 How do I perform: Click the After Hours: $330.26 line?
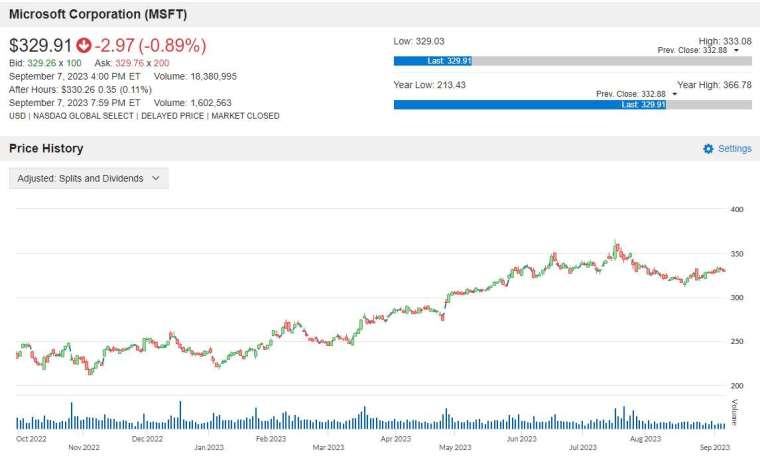(x=80, y=90)
